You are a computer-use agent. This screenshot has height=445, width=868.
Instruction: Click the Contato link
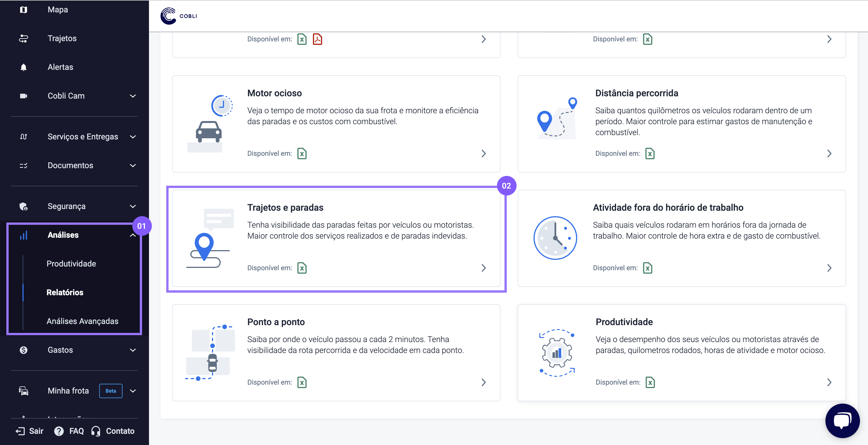point(113,431)
